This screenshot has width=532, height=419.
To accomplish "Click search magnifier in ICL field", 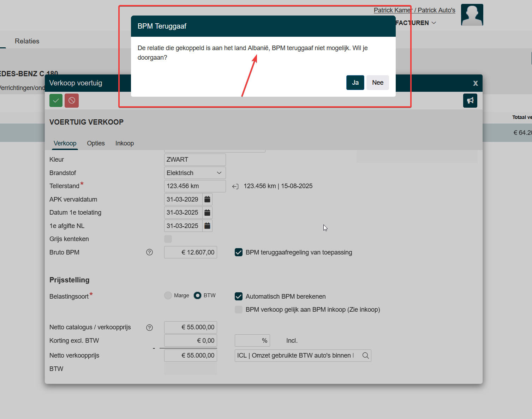I will (365, 356).
